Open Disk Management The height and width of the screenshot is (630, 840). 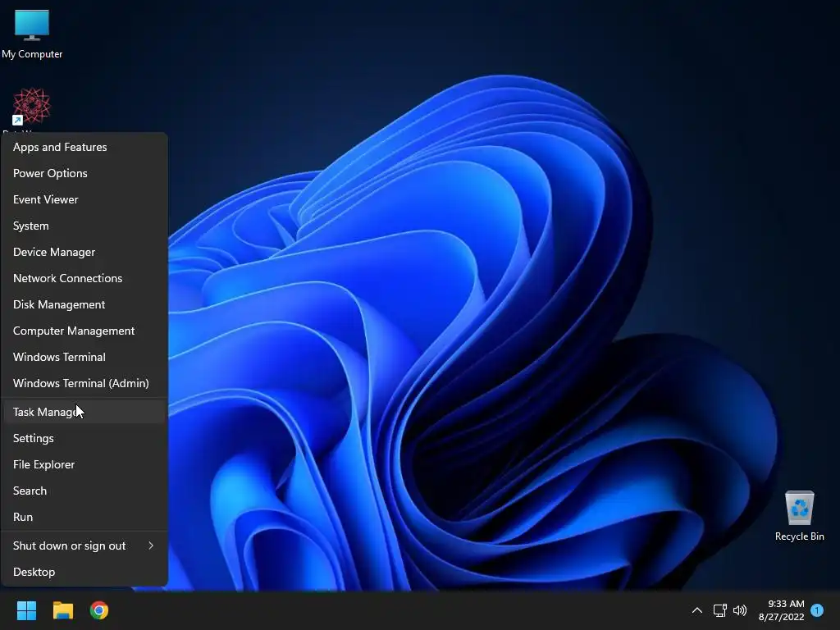coord(84,304)
